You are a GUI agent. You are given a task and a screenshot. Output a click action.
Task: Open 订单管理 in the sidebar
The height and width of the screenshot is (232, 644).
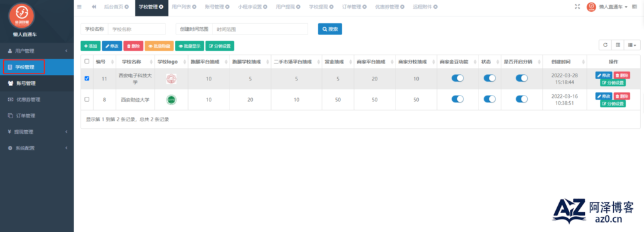click(37, 116)
